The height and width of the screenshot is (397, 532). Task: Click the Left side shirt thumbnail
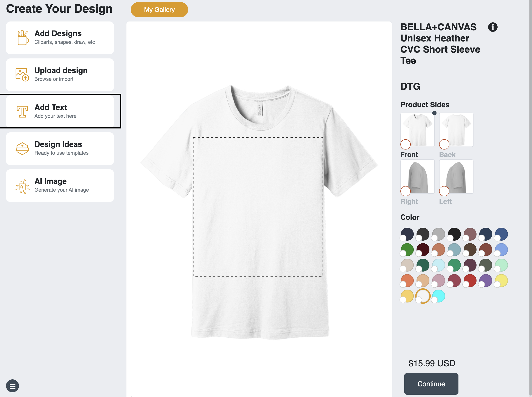[x=456, y=177]
